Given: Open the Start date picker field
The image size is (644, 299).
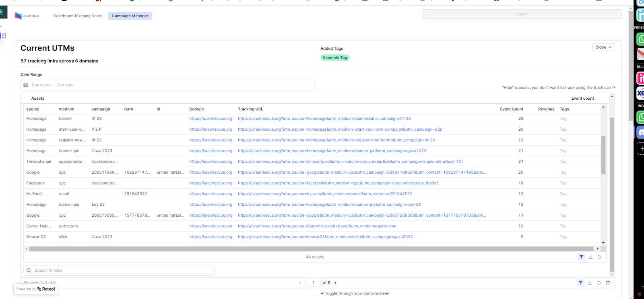Looking at the screenshot, I should pyautogui.click(x=41, y=85).
